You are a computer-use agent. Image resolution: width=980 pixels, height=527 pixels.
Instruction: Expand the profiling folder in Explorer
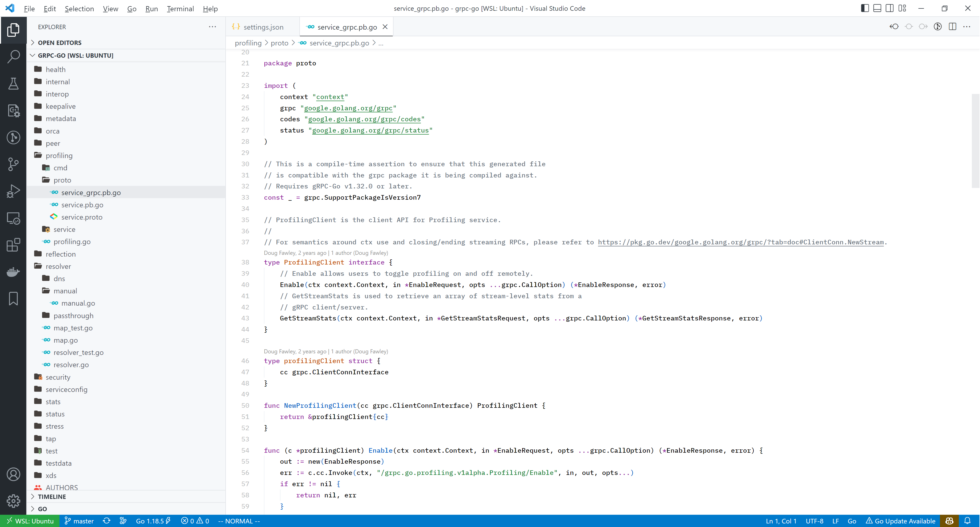coord(58,155)
